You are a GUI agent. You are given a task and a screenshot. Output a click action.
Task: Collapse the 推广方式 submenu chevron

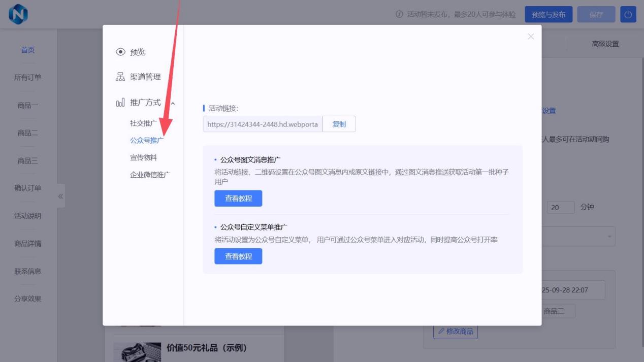pyautogui.click(x=173, y=103)
